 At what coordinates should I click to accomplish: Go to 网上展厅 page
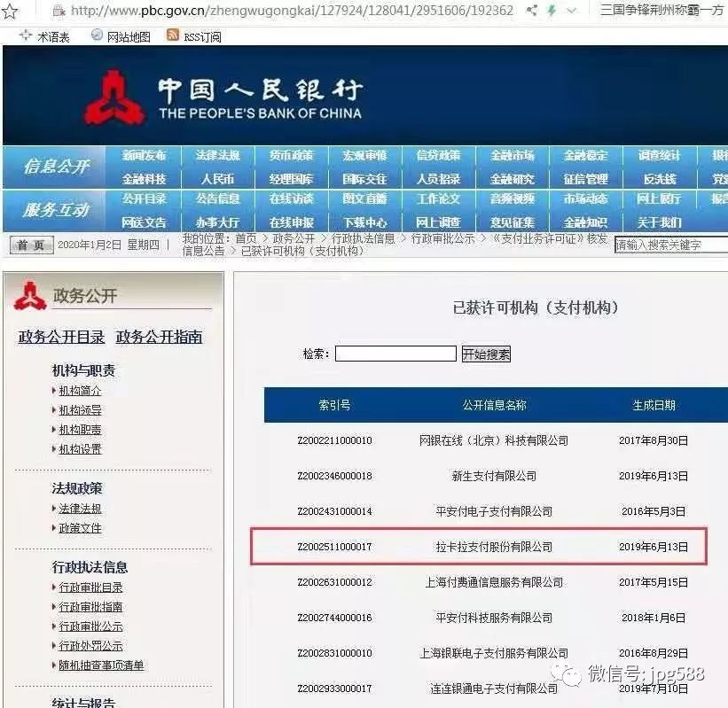click(660, 199)
